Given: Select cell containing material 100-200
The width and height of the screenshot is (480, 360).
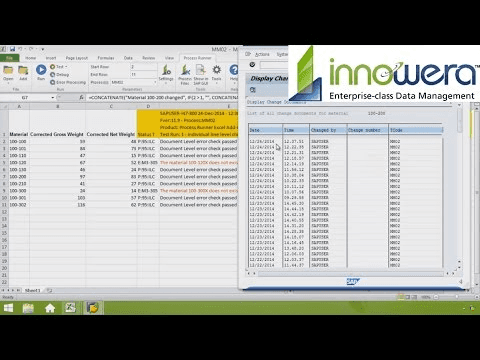Looking at the screenshot, I should pyautogui.click(x=19, y=177).
